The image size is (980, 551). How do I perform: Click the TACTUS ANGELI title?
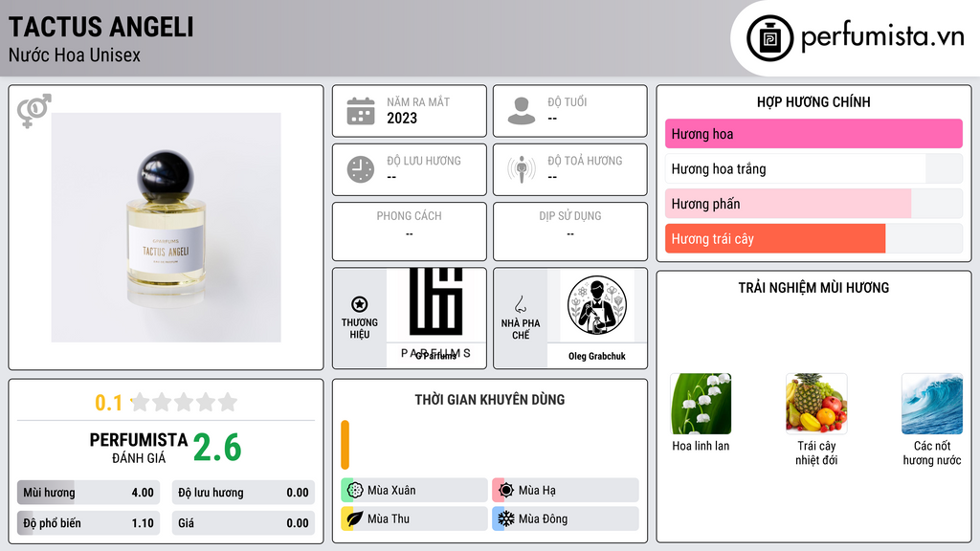100,27
